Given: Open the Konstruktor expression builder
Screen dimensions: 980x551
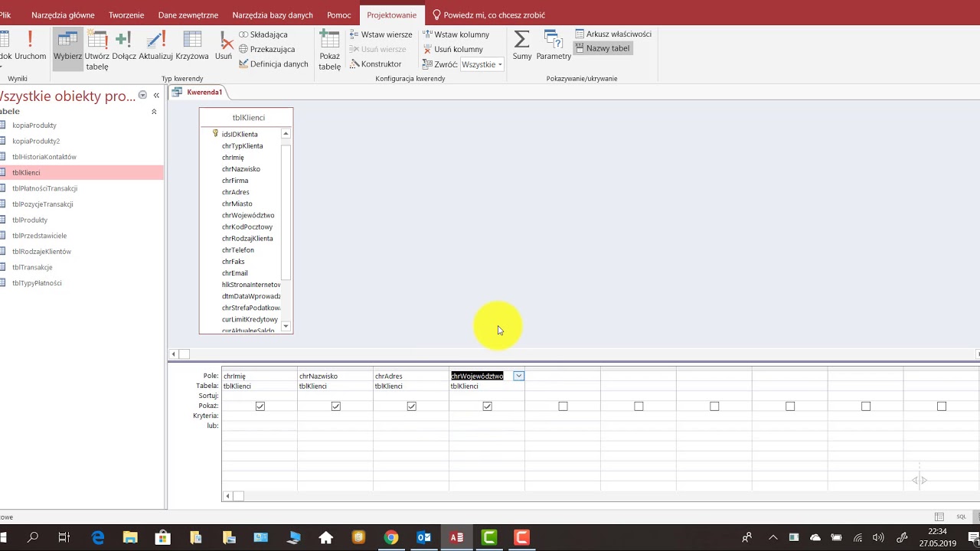Looking at the screenshot, I should (x=375, y=64).
